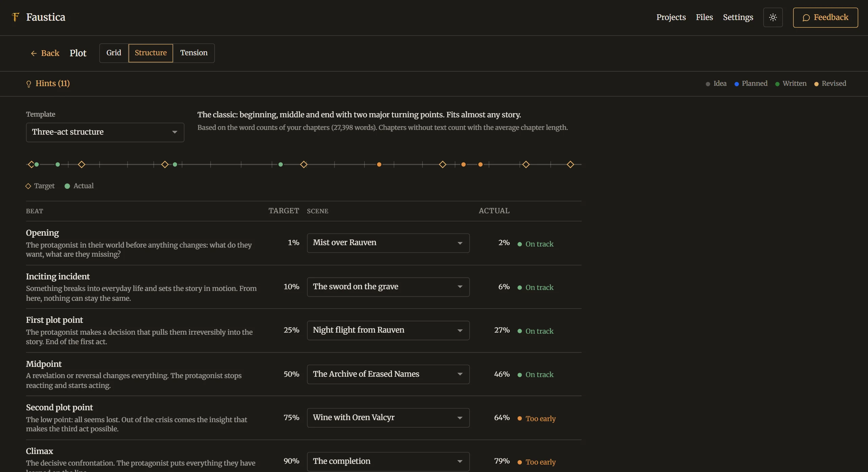
Task: Click the Revised orange legend label
Action: pyautogui.click(x=834, y=83)
